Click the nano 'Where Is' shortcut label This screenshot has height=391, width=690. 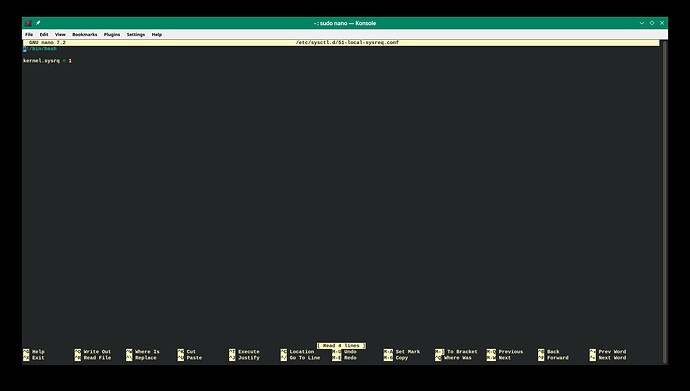point(147,352)
